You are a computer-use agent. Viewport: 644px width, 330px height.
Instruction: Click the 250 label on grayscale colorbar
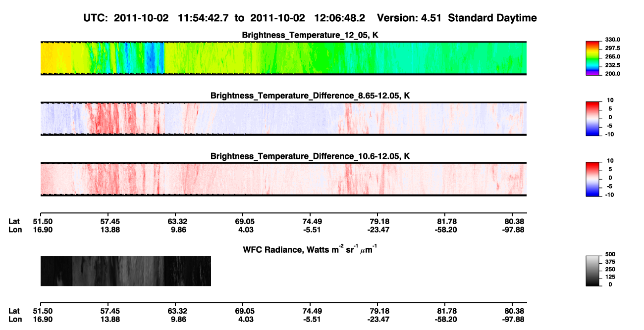(610, 270)
